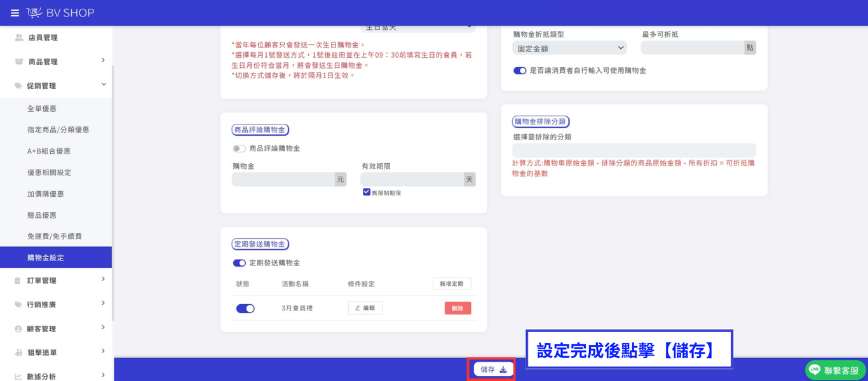
Task: Open the hamburger menu icon
Action: pyautogui.click(x=15, y=13)
